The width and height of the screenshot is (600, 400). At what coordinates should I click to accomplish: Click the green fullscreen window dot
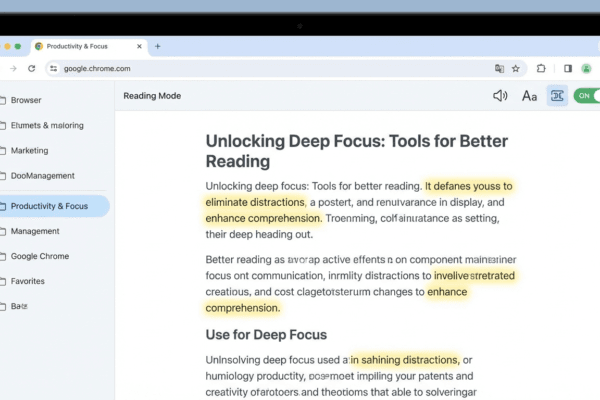[x=18, y=46]
